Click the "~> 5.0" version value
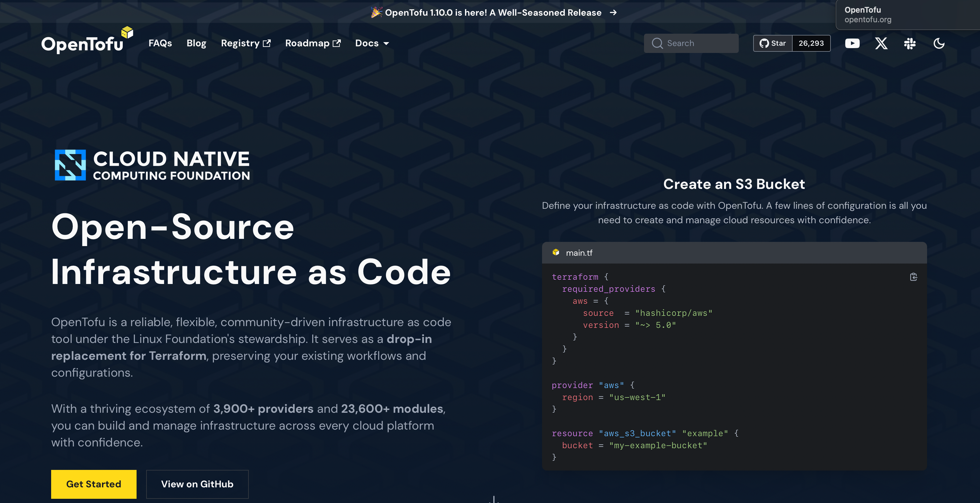980x503 pixels. coord(655,325)
